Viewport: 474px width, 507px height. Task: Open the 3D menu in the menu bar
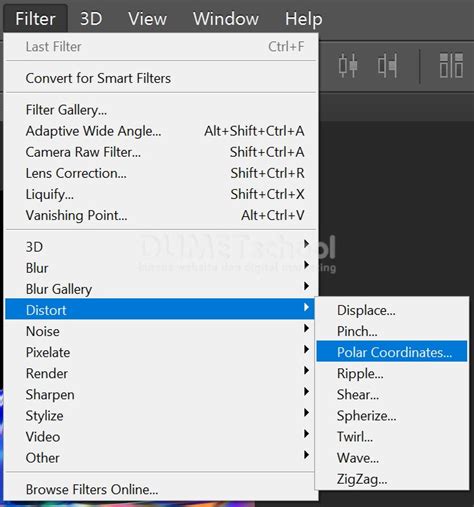[x=91, y=19]
